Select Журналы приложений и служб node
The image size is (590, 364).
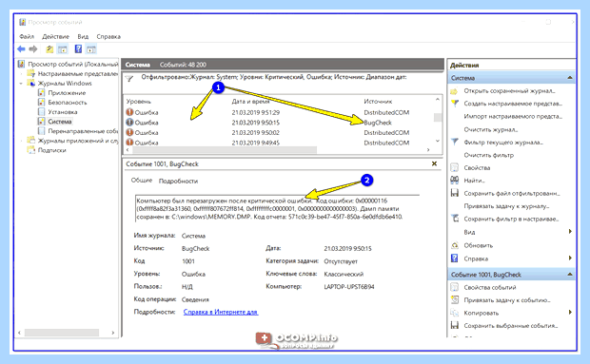[78, 141]
